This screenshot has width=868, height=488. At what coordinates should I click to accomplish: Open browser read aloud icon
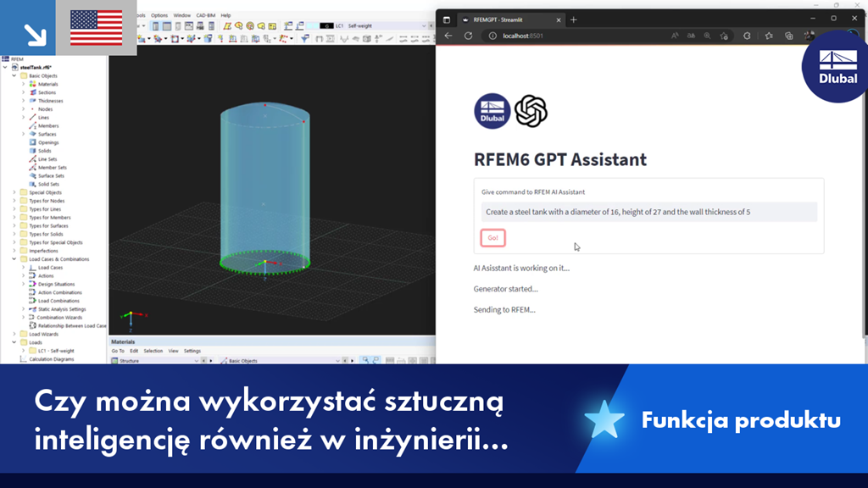point(675,36)
